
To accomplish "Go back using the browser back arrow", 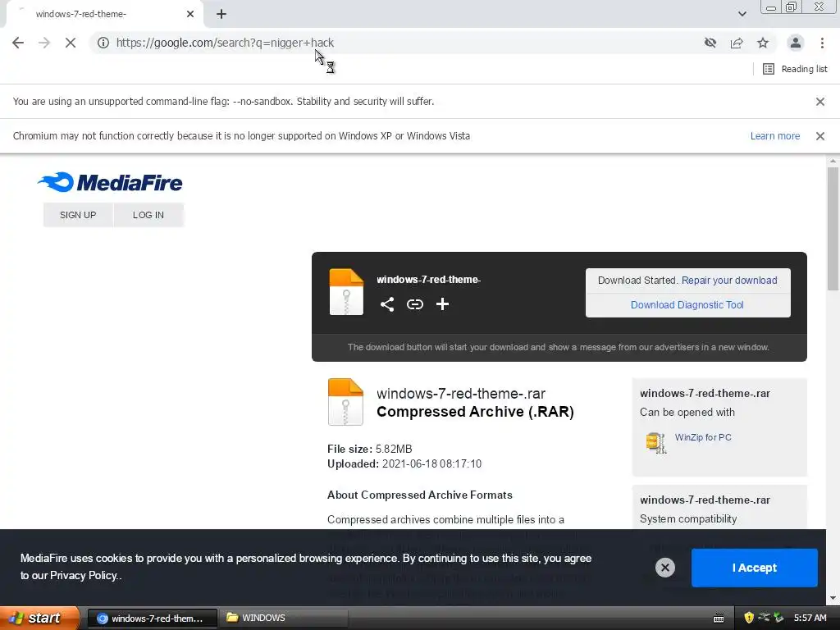I will [18, 43].
